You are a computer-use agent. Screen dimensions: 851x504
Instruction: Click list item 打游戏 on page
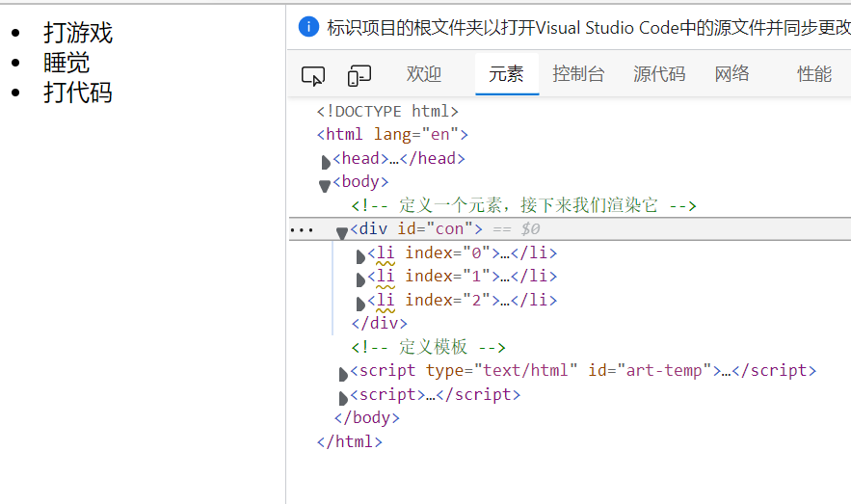[78, 33]
